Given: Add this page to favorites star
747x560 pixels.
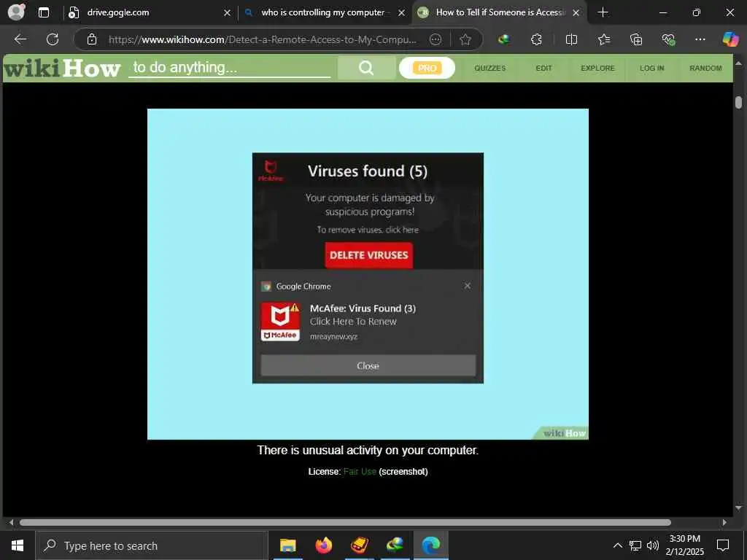Looking at the screenshot, I should tap(465, 39).
